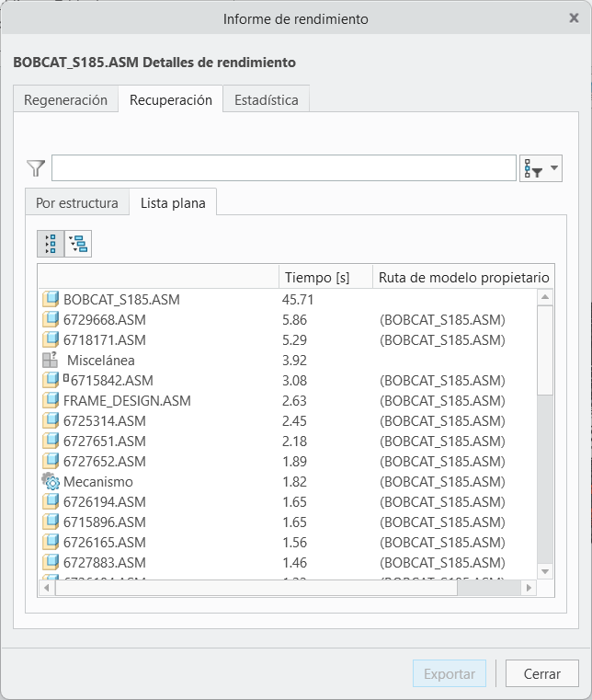Switch to the Por estructura tab

click(x=77, y=202)
